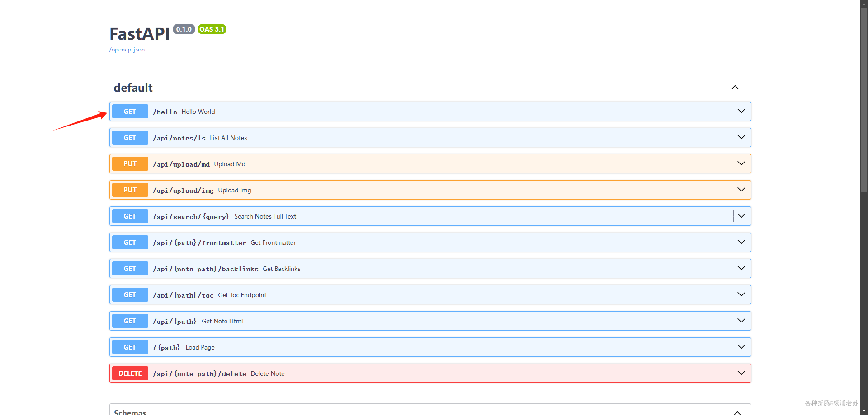
Task: Click the /{path} Load Page path
Action: tap(166, 348)
